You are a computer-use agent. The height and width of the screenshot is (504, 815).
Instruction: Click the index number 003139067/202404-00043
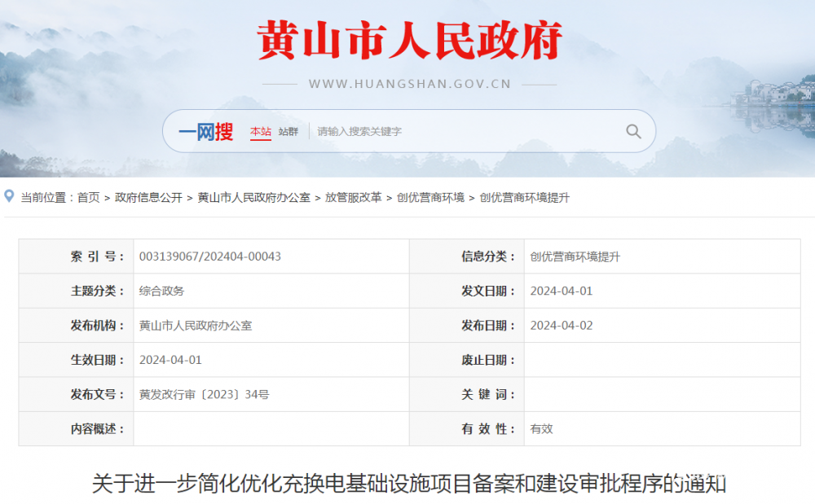point(210,256)
